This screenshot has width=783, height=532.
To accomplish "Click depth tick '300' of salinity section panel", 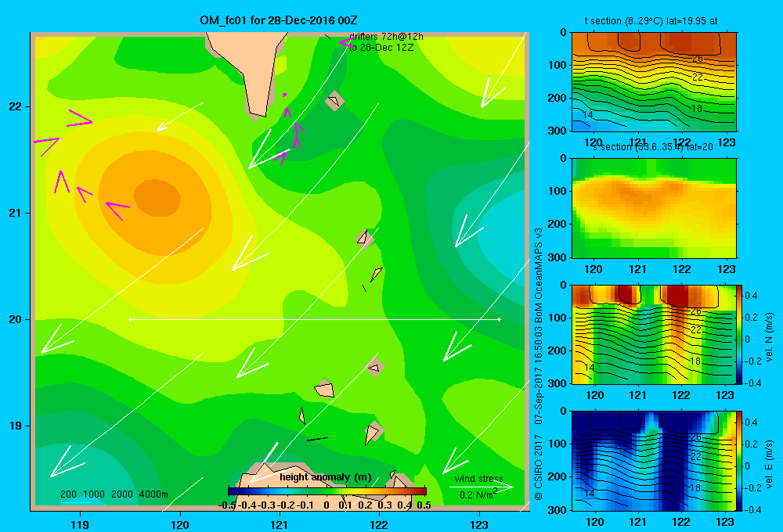I will click(x=557, y=257).
